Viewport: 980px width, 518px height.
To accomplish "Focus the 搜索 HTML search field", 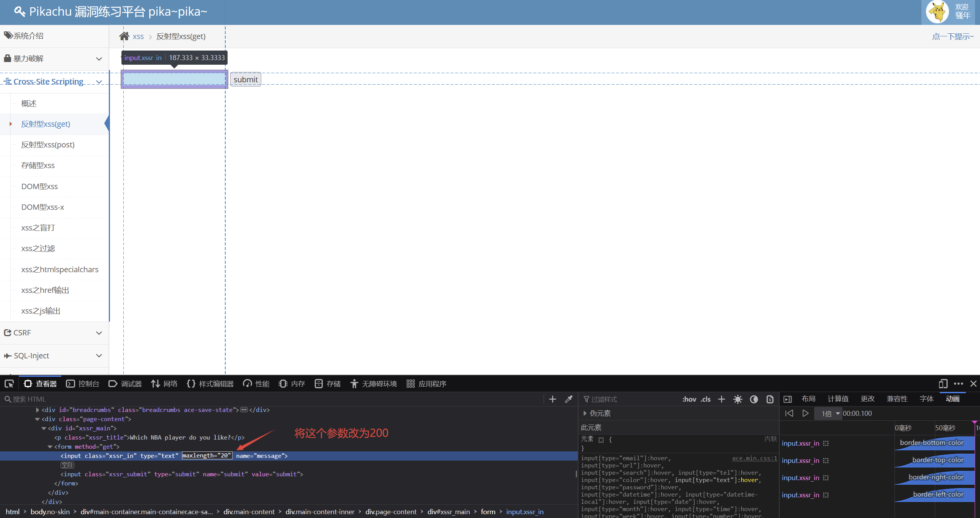I will (x=272, y=399).
